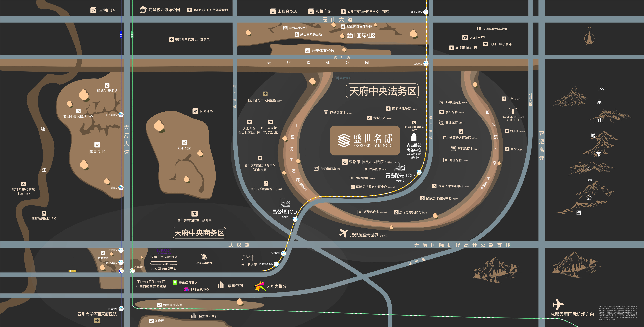Screen dimensions: 644x327
Task: Click the 麓湖站 metro station marker
Action: (121, 188)
